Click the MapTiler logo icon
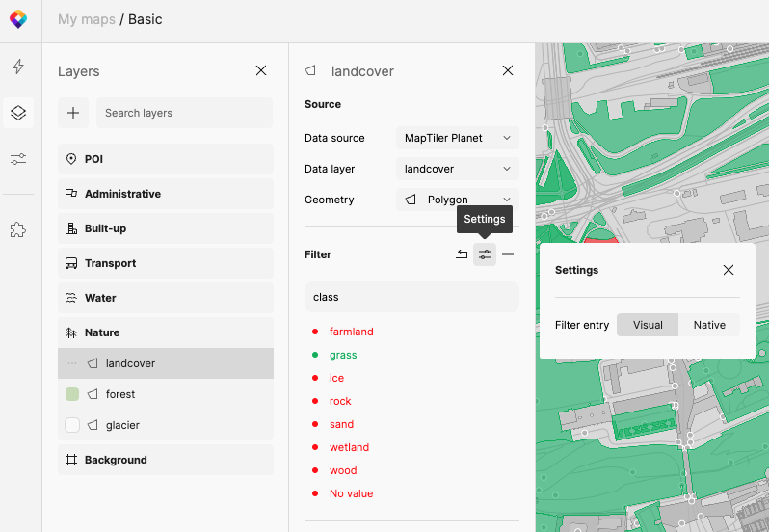Screen dimensions: 769x532 18,19
